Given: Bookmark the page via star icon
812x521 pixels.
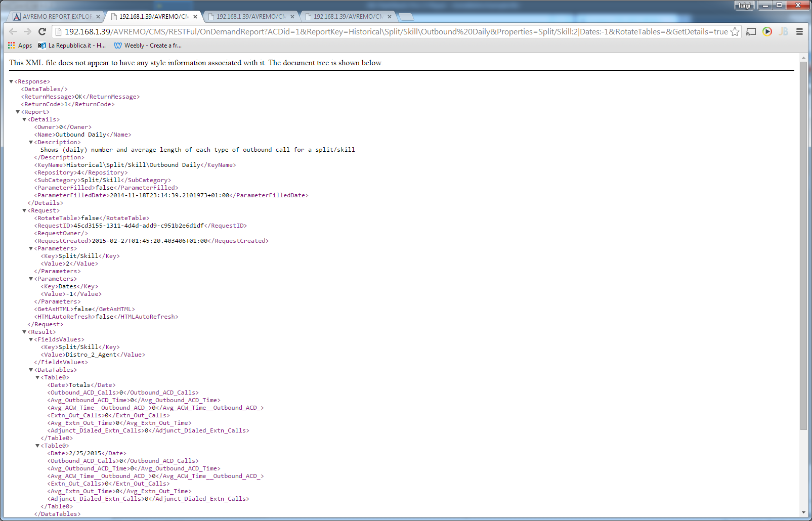Looking at the screenshot, I should [735, 31].
